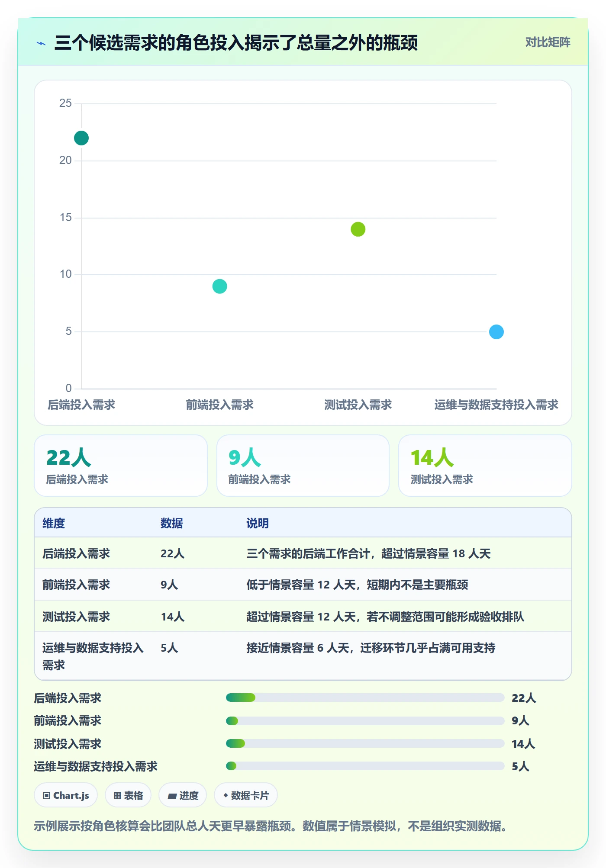Click the 说明 column header
The image size is (606, 868).
point(258,523)
